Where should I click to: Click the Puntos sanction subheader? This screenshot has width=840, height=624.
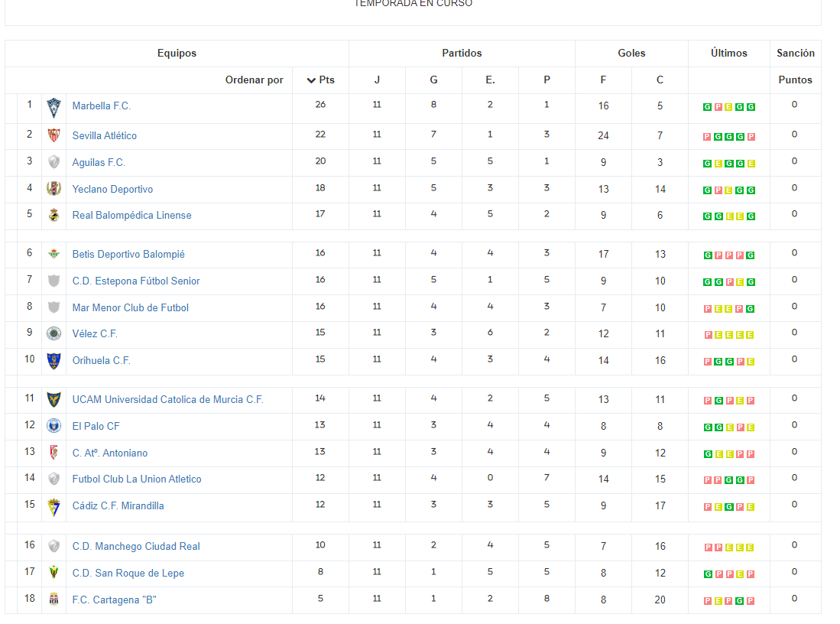pyautogui.click(x=796, y=80)
